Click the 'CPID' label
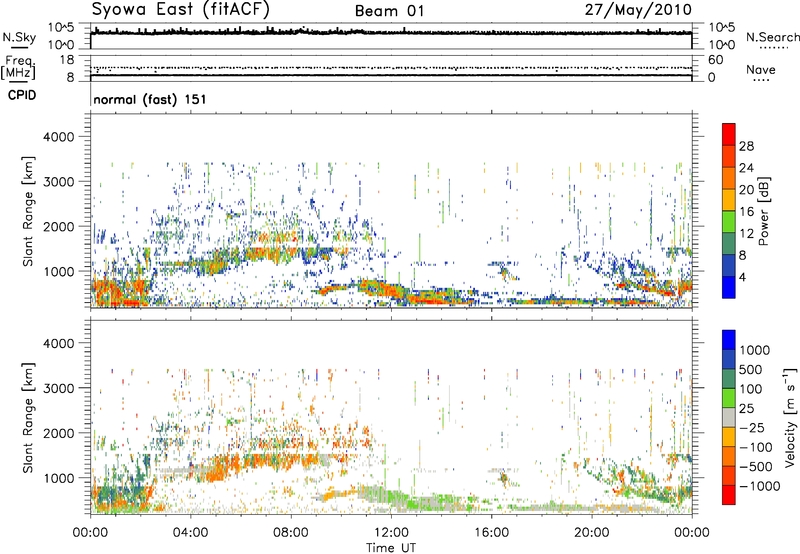800x554 pixels. click(22, 95)
